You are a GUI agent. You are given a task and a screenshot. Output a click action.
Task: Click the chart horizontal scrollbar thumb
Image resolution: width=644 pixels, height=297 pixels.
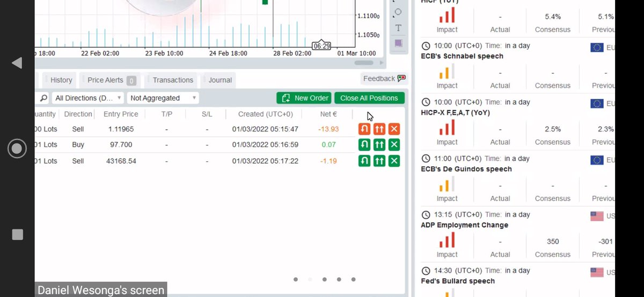[x=364, y=63]
